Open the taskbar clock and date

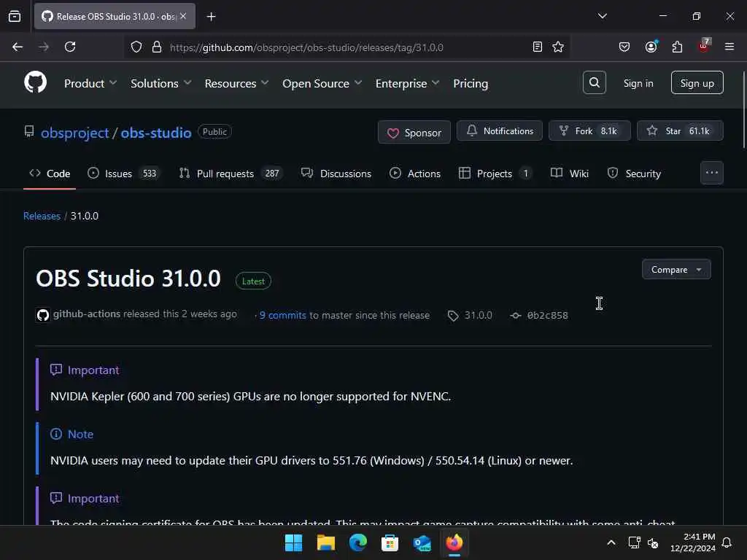click(x=692, y=542)
